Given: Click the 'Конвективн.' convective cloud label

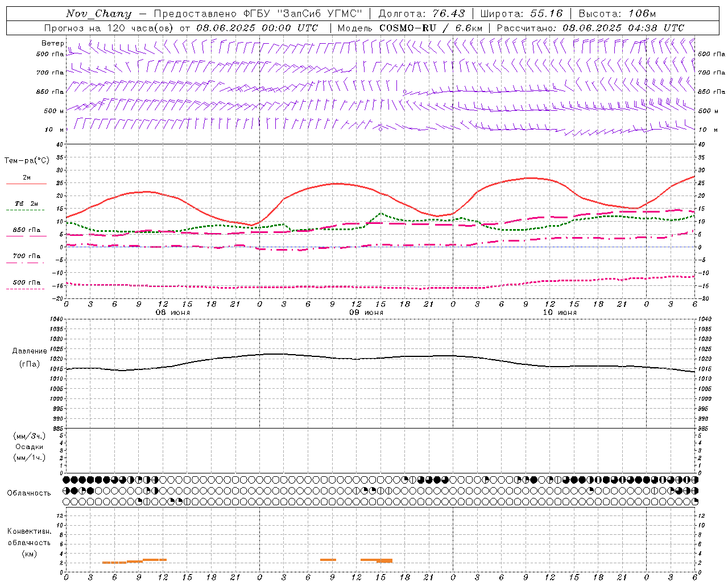Looking at the screenshot, I should tap(30, 531).
